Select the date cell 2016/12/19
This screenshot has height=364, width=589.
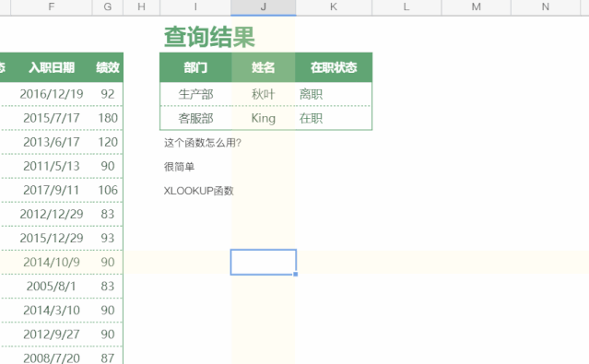pos(52,94)
